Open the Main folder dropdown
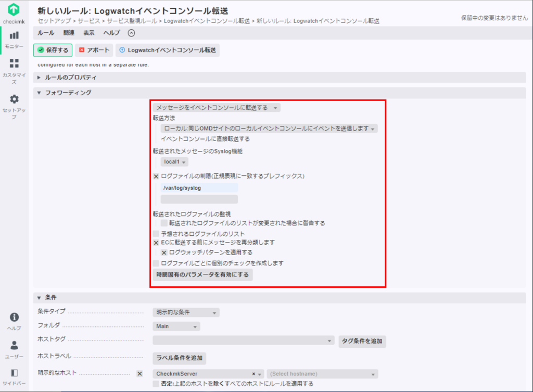This screenshot has height=392, width=533. [176, 326]
